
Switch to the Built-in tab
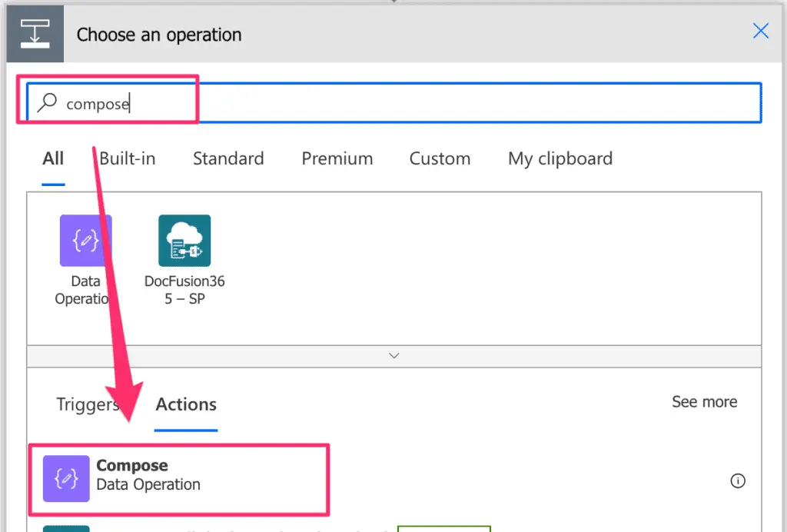pyautogui.click(x=127, y=158)
